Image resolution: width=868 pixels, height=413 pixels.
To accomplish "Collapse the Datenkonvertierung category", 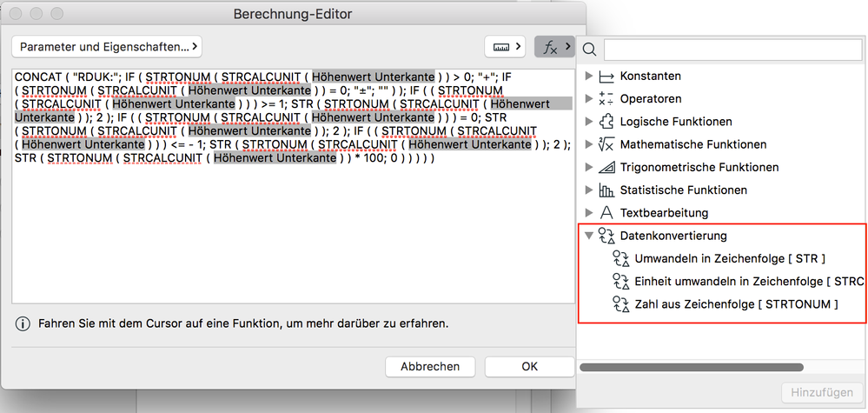I will tap(588, 236).
